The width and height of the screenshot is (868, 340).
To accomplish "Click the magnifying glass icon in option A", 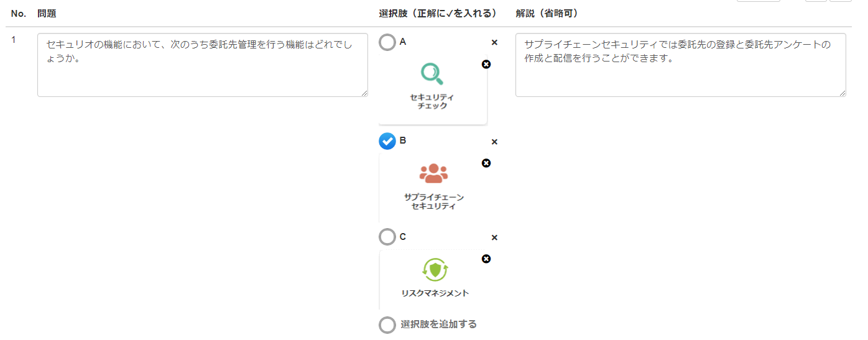I will (x=432, y=74).
